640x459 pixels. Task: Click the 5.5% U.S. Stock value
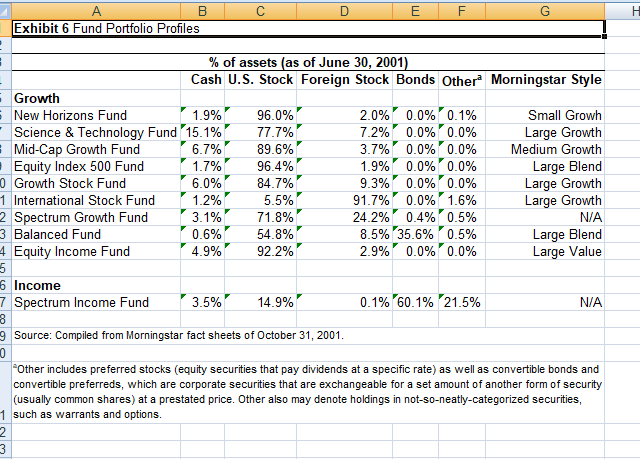[x=260, y=200]
